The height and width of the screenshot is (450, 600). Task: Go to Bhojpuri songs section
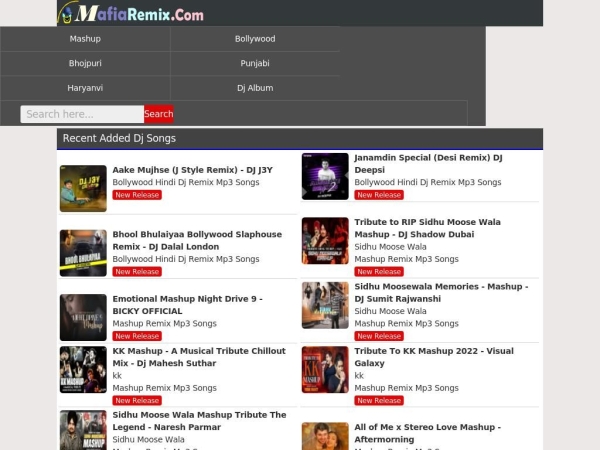85,63
